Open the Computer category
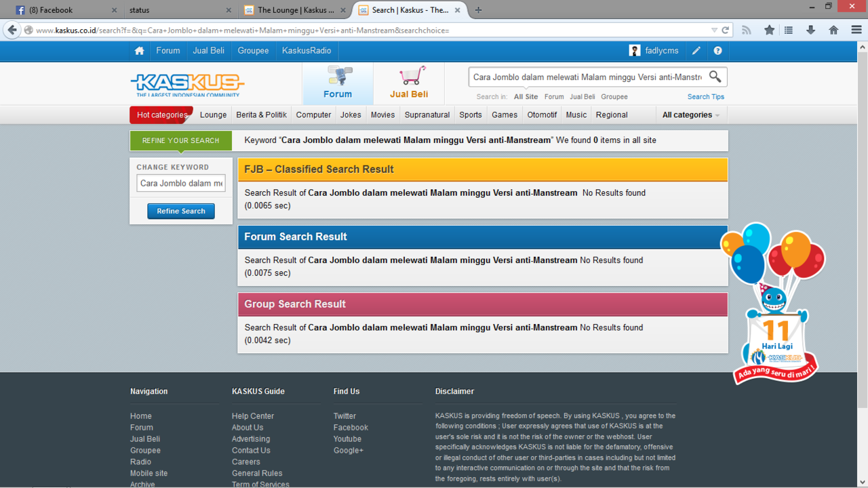The width and height of the screenshot is (868, 488). tap(313, 115)
